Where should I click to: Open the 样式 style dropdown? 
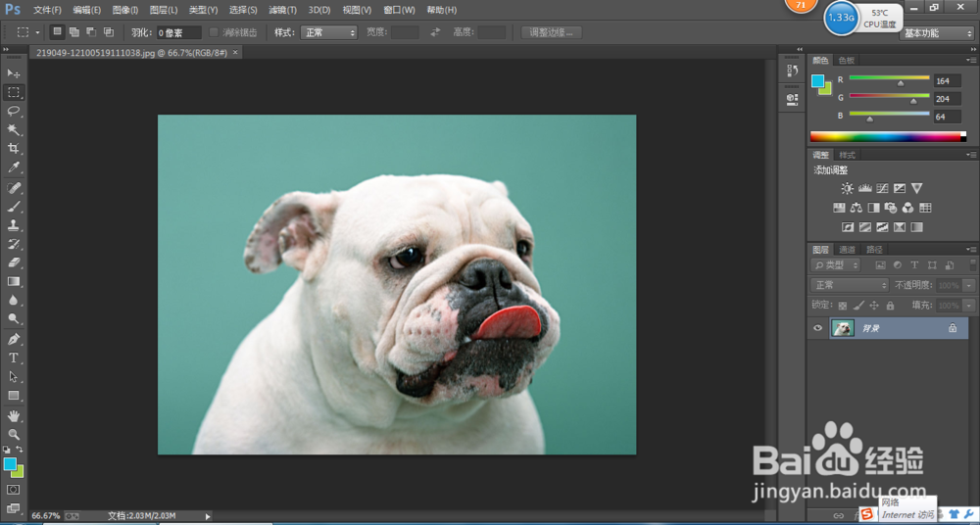[x=328, y=32]
